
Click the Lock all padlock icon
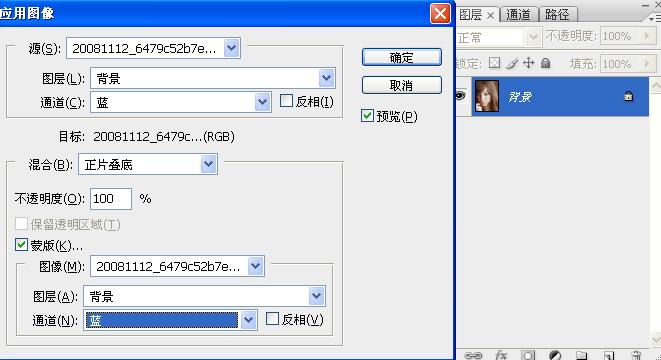[x=545, y=63]
